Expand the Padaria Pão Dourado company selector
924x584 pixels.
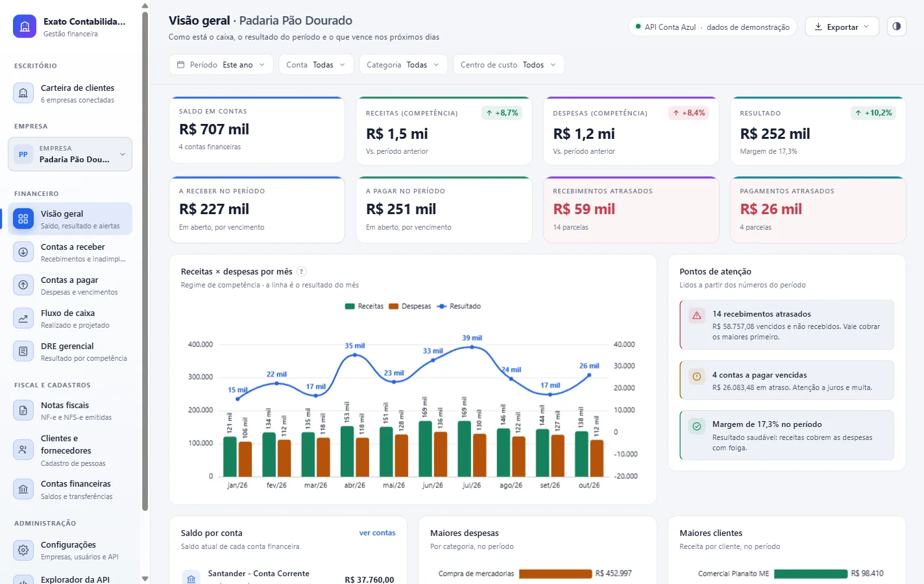coord(70,154)
